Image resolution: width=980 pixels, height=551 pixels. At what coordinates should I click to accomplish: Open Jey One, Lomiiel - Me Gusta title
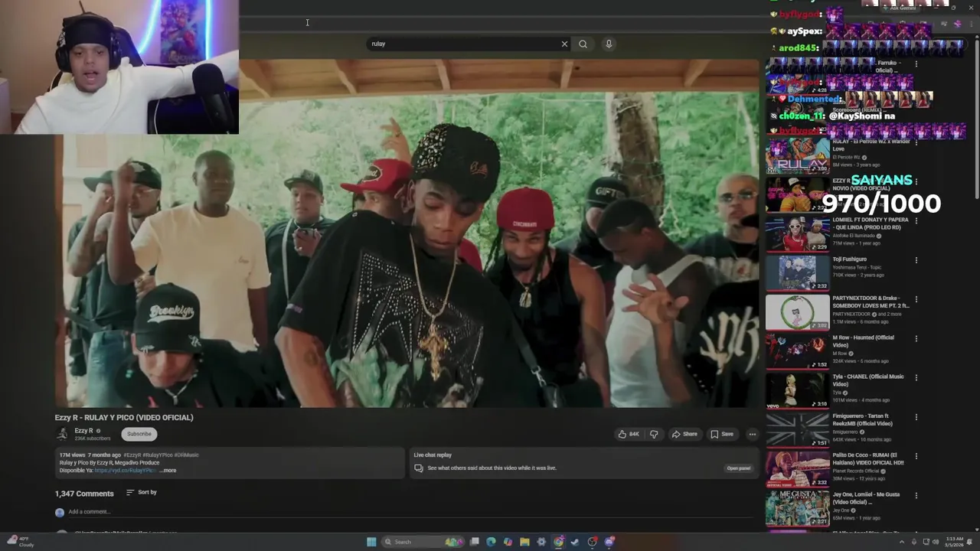coord(866,497)
